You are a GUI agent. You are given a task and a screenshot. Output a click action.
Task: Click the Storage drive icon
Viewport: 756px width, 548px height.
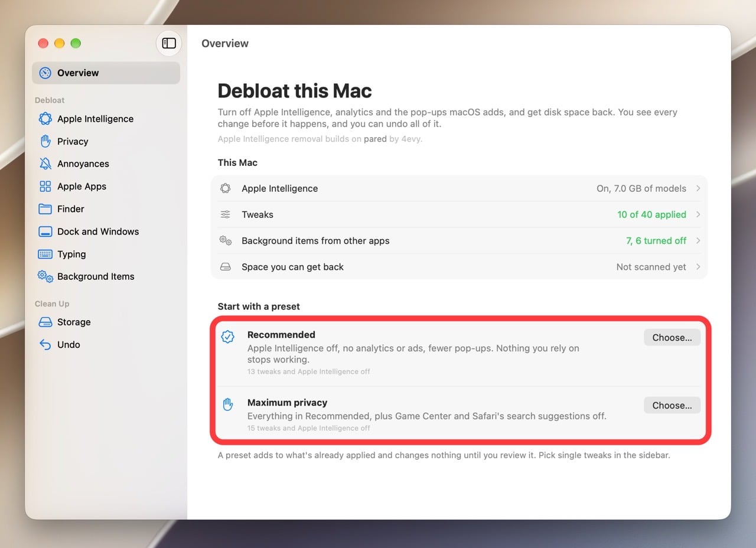[45, 322]
